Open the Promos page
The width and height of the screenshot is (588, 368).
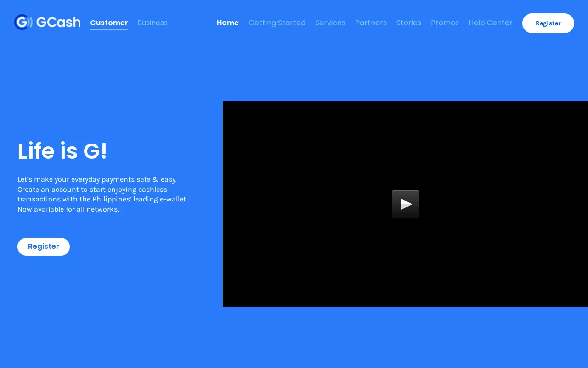pyautogui.click(x=445, y=23)
